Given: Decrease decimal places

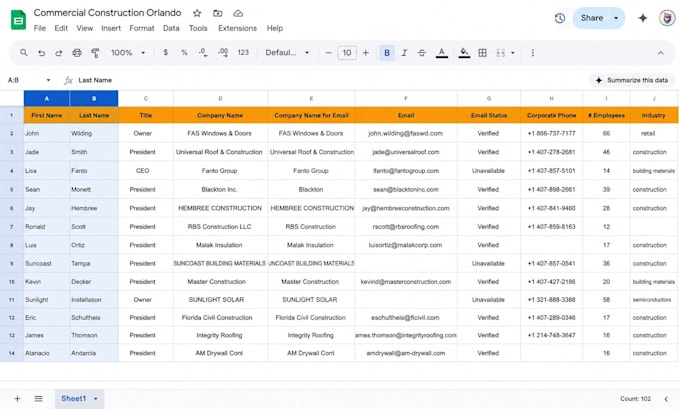Looking at the screenshot, I should click(203, 52).
